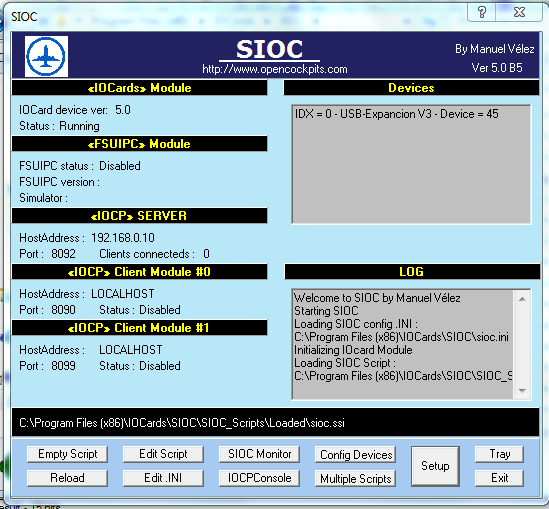The image size is (549, 509).
Task: Click 'Welcome to SIOC by Manuel Vélez' log line
Action: [377, 298]
